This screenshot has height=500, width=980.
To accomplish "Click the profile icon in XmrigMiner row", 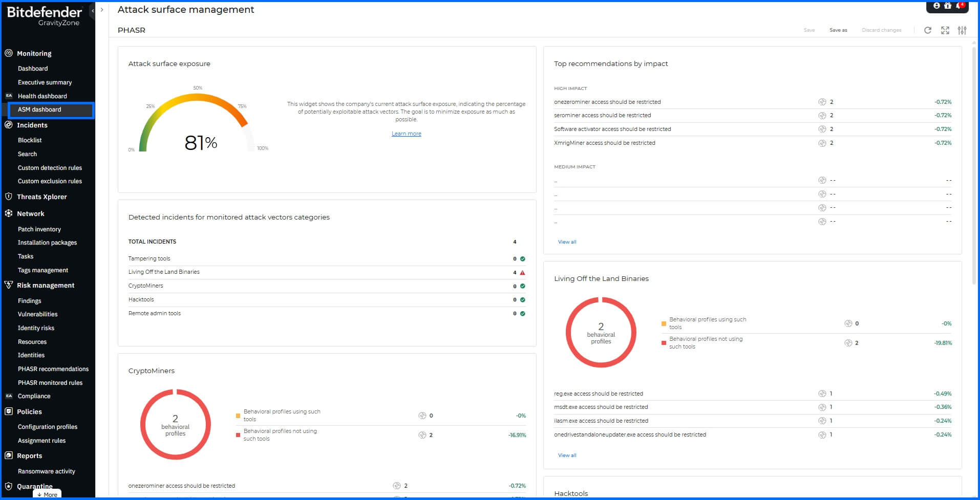I will [x=822, y=143].
